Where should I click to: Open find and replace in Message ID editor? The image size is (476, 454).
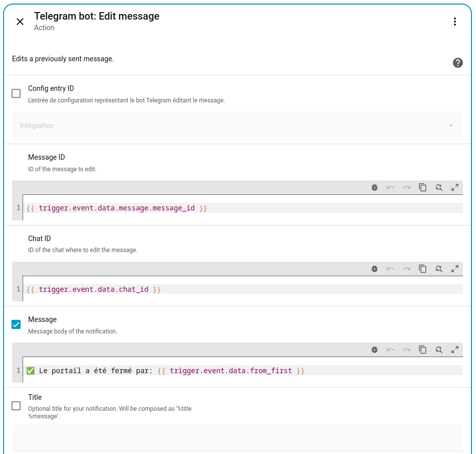(439, 187)
